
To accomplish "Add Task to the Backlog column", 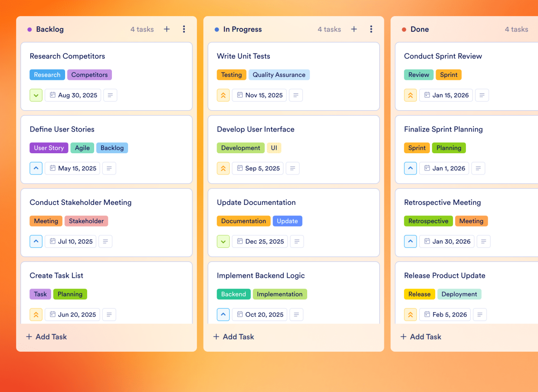I will 46,337.
